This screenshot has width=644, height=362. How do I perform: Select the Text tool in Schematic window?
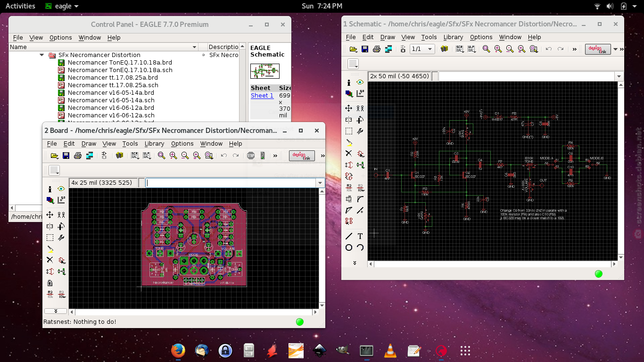pos(360,236)
